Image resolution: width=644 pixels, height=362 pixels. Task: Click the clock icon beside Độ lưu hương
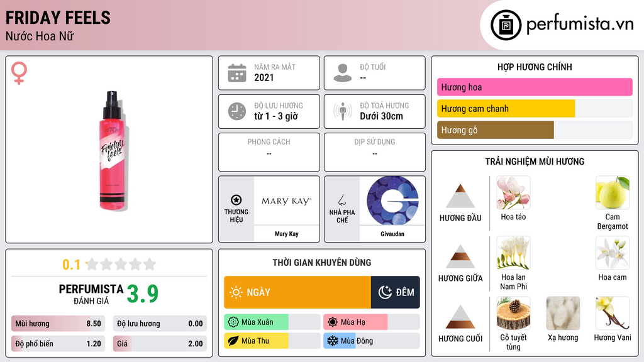click(237, 111)
